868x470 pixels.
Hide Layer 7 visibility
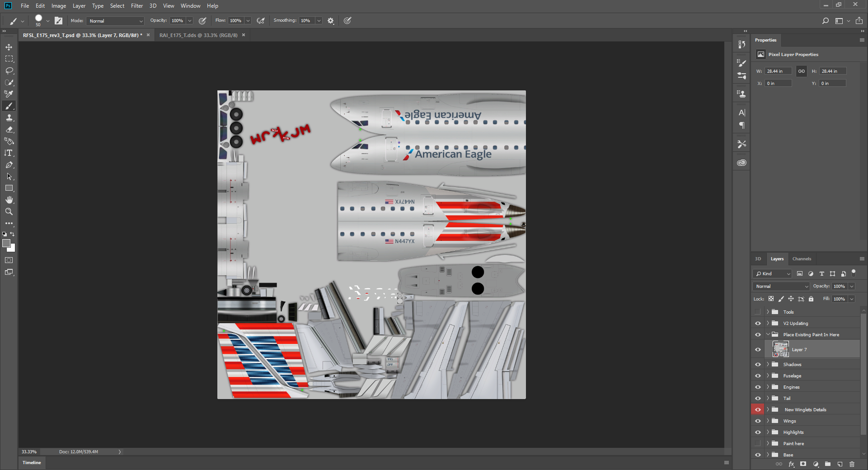tap(758, 349)
